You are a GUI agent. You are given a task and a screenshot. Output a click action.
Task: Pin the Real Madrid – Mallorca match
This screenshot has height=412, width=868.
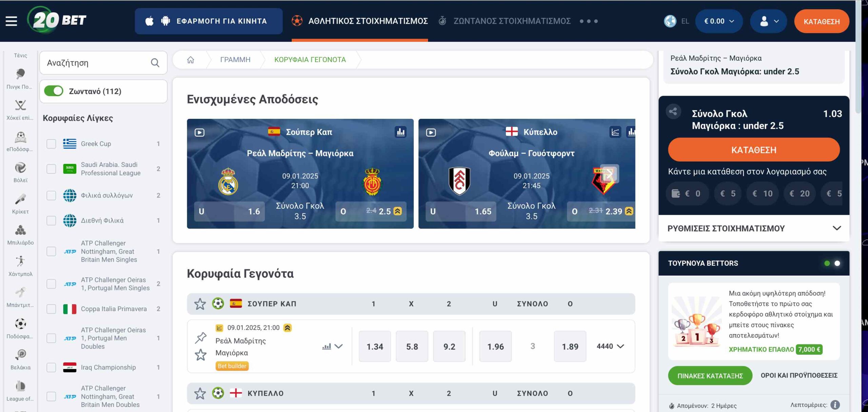tap(201, 337)
